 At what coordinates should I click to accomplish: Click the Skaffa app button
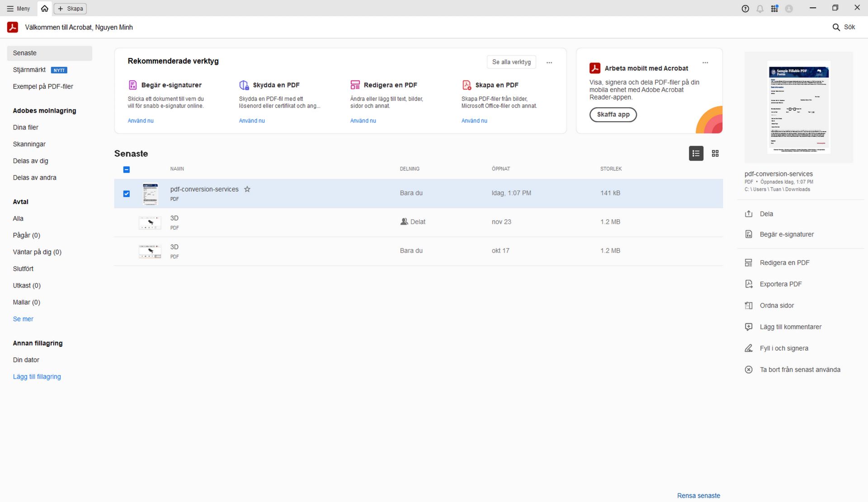point(613,114)
